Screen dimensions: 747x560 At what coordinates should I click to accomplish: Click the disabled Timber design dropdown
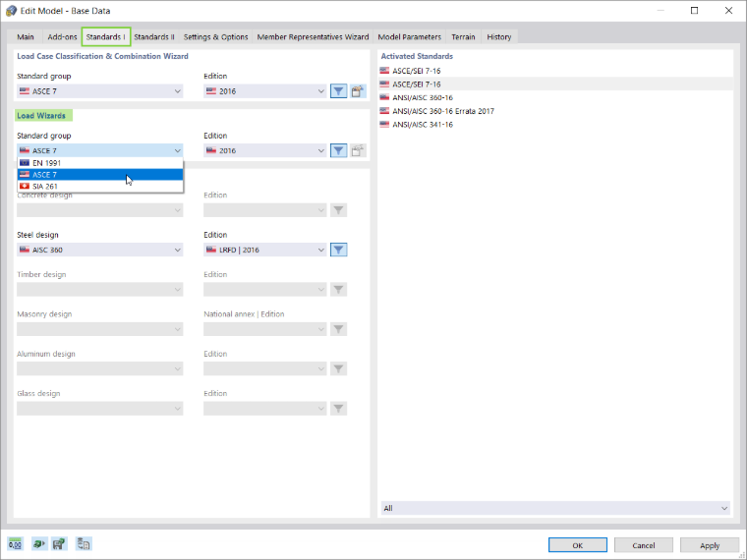tap(100, 289)
